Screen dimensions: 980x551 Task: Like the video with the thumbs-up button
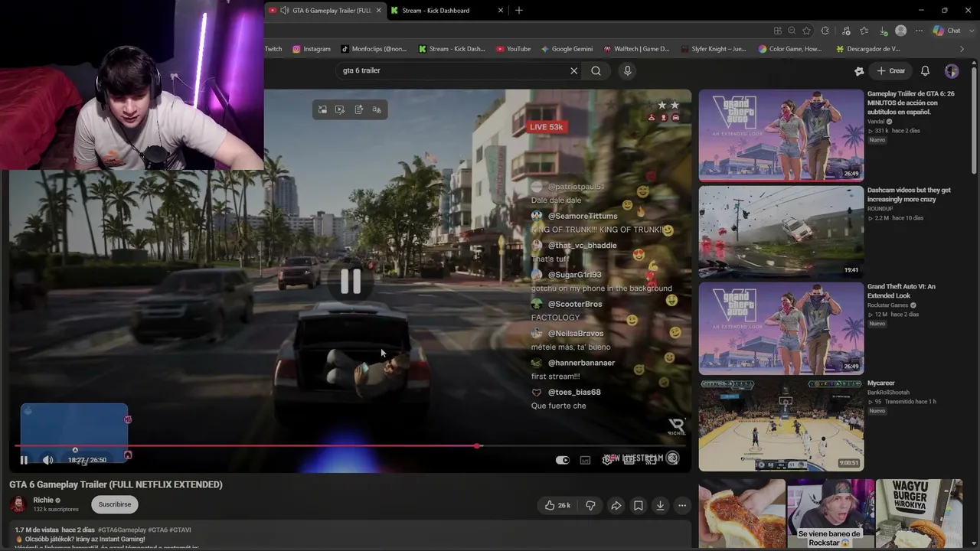click(557, 505)
